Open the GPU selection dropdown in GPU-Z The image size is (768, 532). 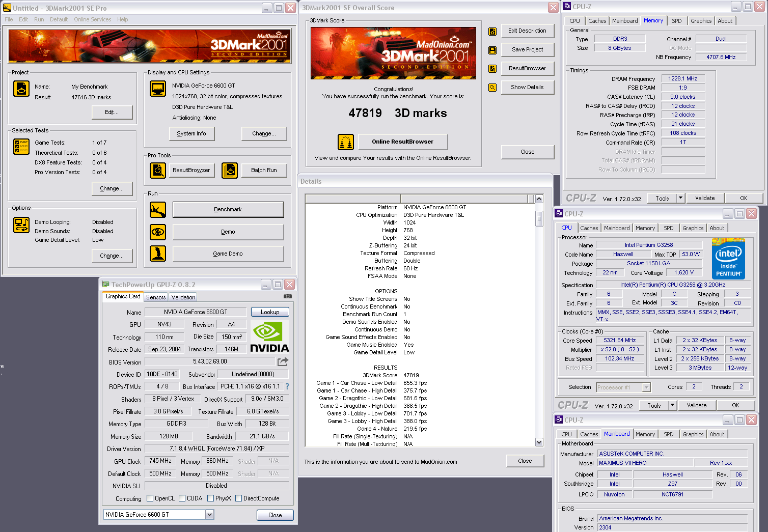click(x=209, y=515)
